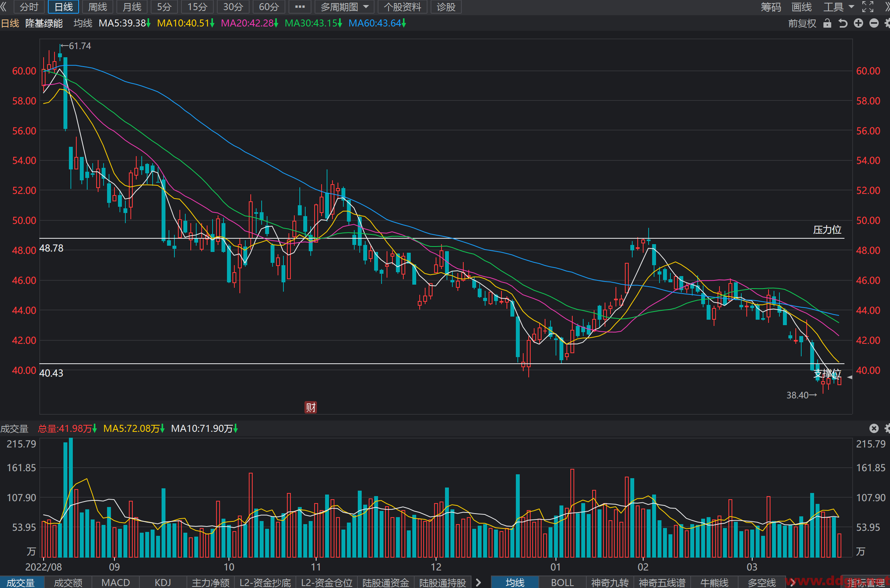
Task: Show more indicator tabs with right chevron
Action: tap(478, 583)
